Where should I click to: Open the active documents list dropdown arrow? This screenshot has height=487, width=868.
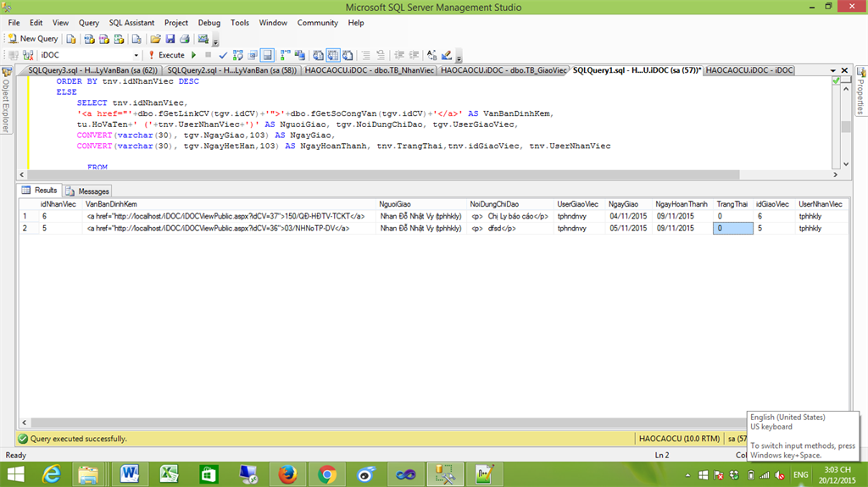[832, 70]
